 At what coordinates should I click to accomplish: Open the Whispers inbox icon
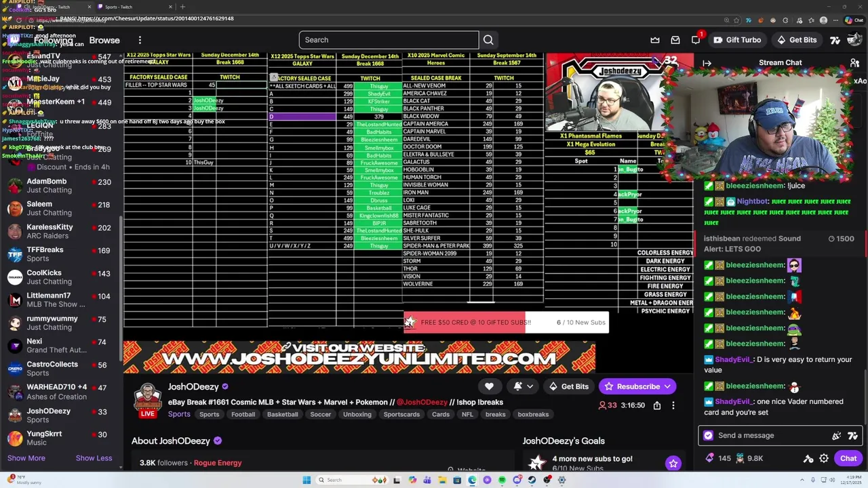pos(675,40)
